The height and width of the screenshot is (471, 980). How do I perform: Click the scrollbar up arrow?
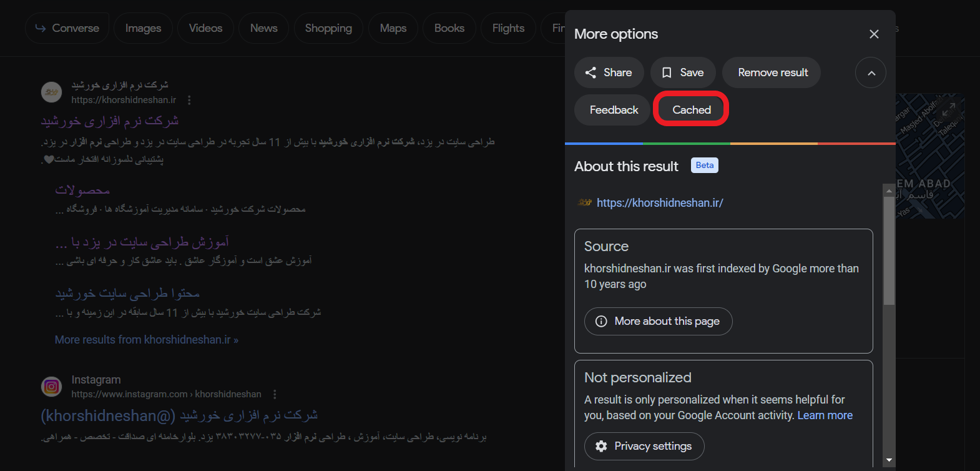889,189
